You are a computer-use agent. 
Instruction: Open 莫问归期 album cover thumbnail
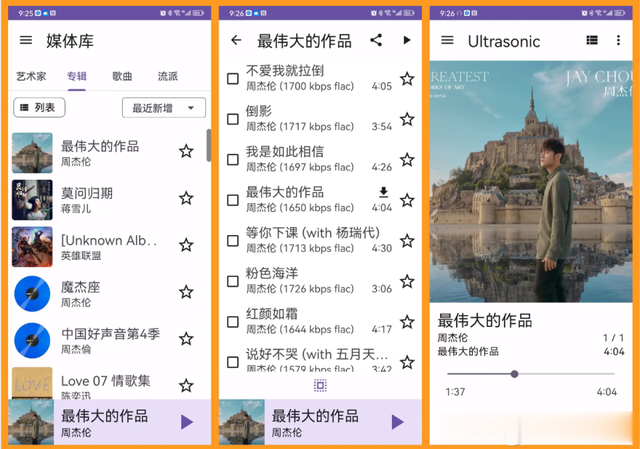[32, 200]
